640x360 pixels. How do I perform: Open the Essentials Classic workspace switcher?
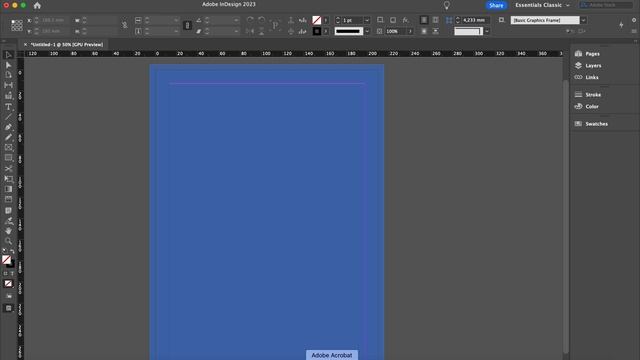pos(542,5)
